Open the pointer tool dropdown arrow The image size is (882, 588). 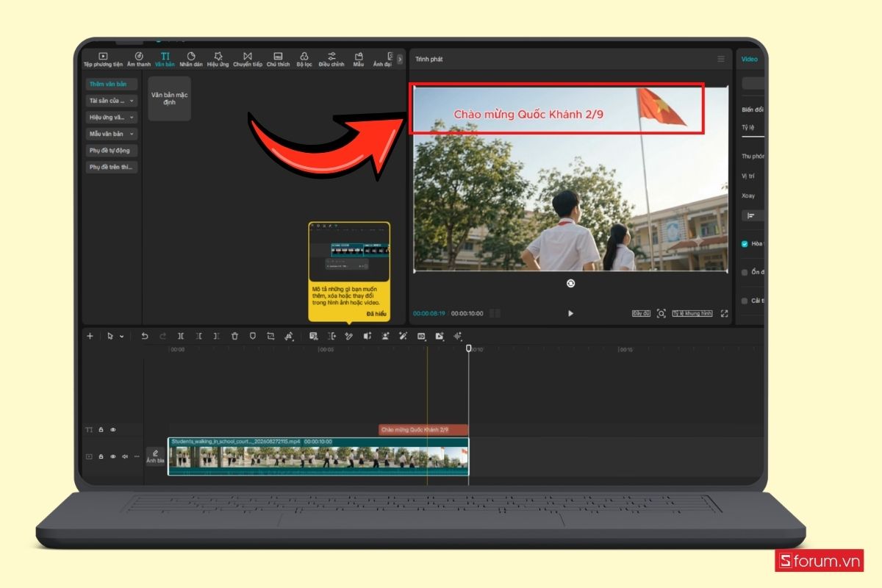(x=121, y=336)
